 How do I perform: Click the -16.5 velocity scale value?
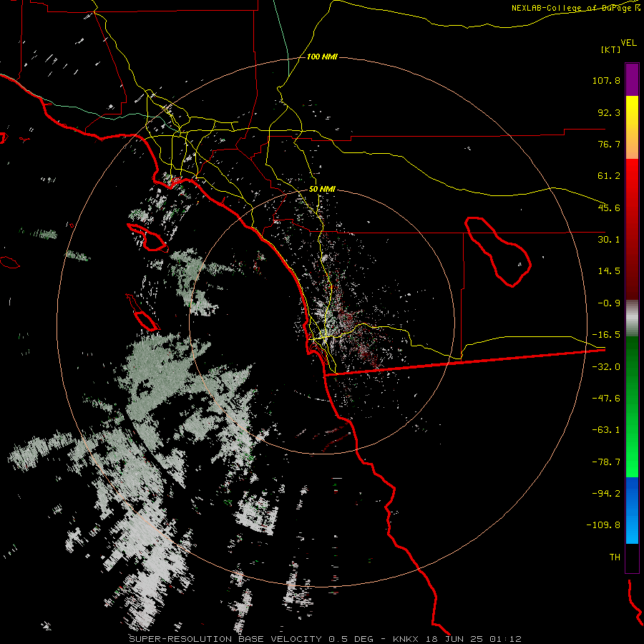pos(606,335)
